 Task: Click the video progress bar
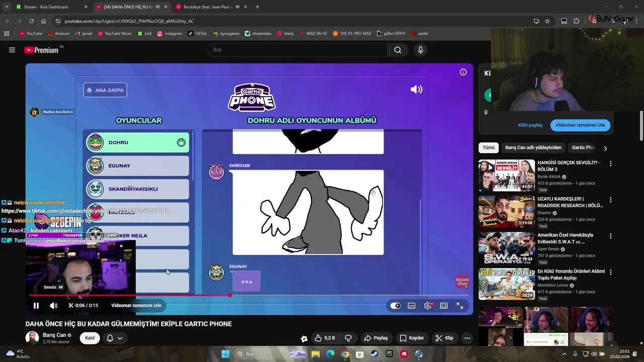pos(250,295)
